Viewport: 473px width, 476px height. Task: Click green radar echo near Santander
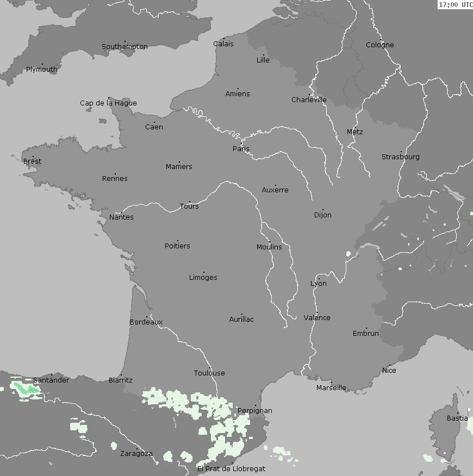pyautogui.click(x=24, y=389)
